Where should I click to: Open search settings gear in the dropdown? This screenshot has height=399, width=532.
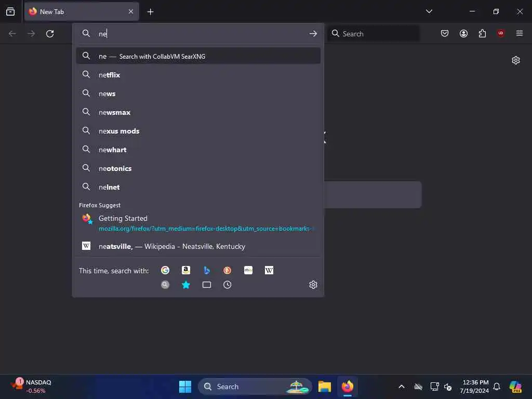coord(313,285)
